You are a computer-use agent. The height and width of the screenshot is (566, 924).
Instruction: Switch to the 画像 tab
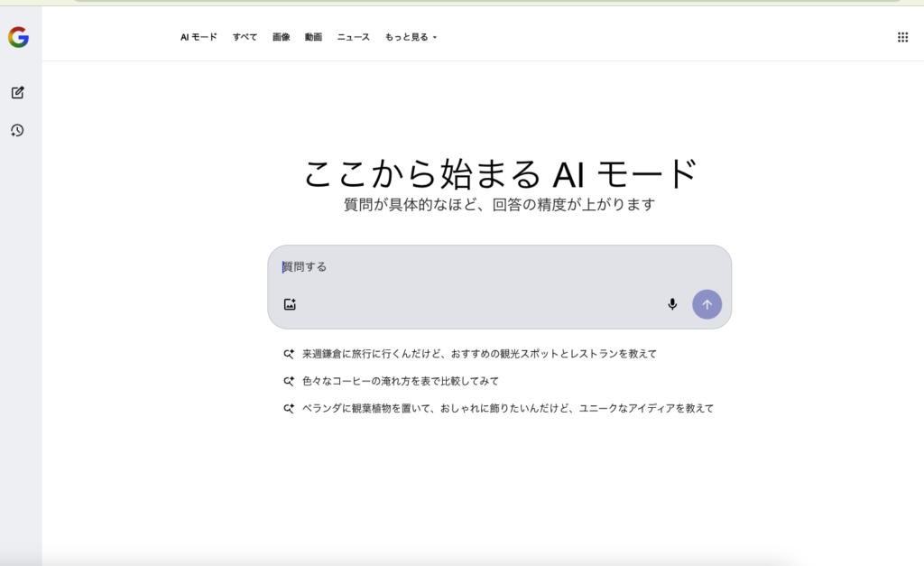(280, 37)
